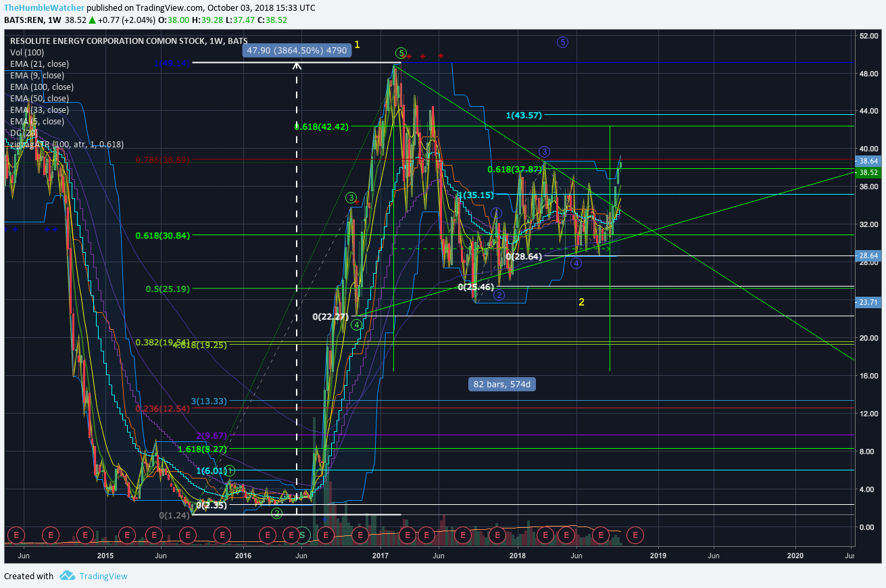
Task: Click the blue circled 5 wave label
Action: coord(562,42)
